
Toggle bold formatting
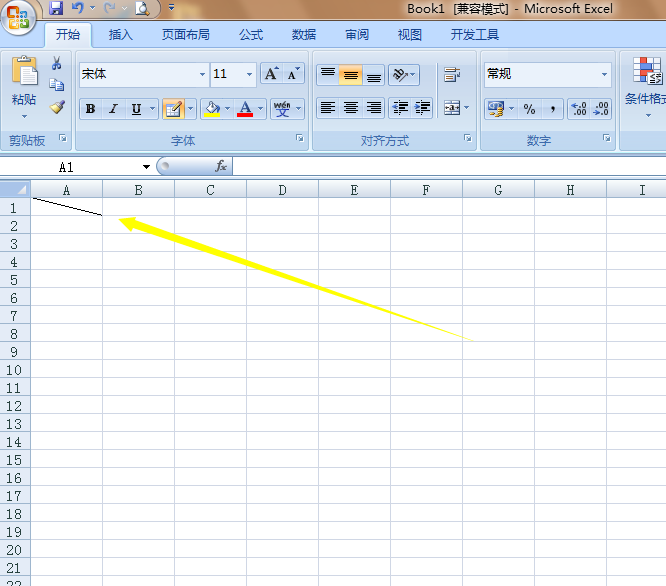click(90, 109)
